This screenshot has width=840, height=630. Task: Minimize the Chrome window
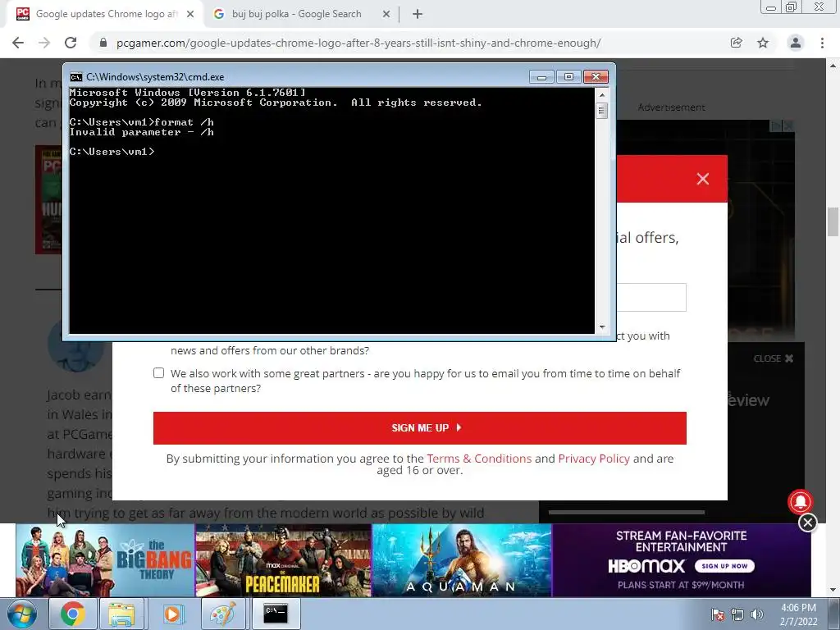(771, 7)
